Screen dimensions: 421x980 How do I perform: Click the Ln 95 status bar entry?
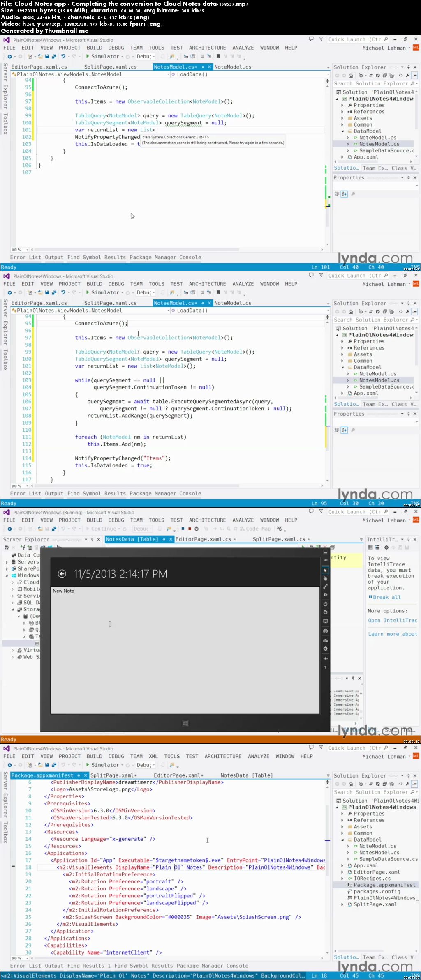click(319, 503)
